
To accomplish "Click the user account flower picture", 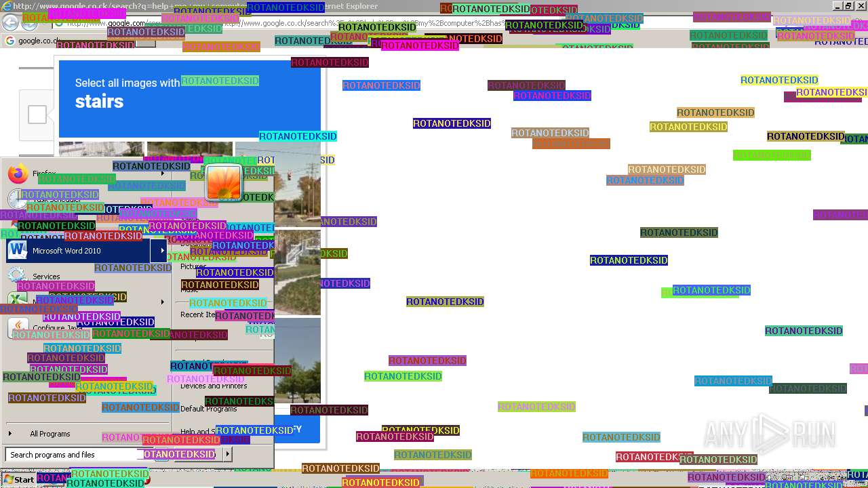I will click(224, 182).
